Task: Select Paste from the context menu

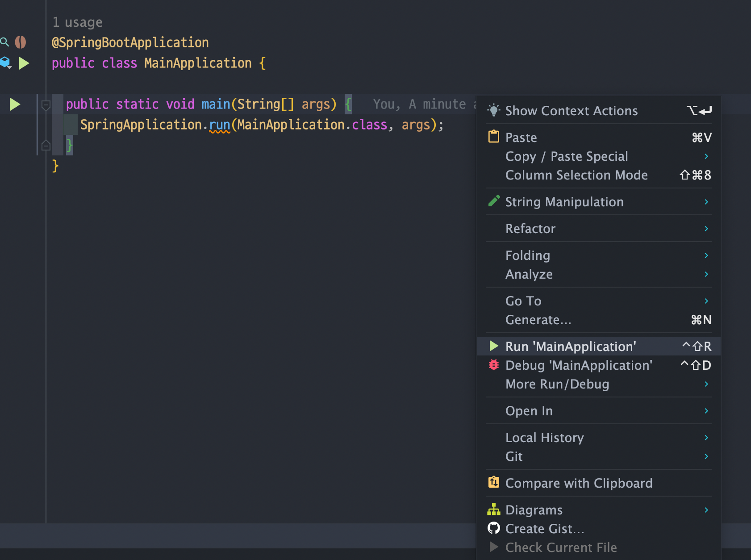Action: (599, 138)
